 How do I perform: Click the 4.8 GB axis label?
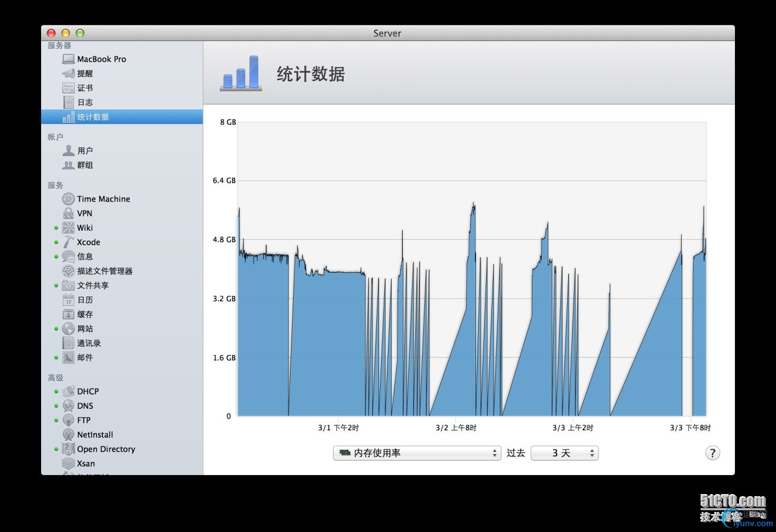point(224,240)
